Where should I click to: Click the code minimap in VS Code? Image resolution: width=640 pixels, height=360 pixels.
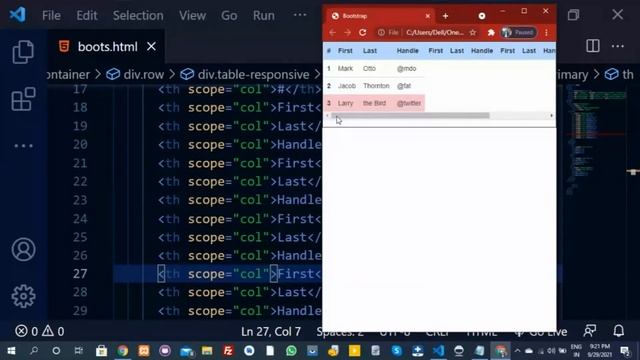coord(596,139)
